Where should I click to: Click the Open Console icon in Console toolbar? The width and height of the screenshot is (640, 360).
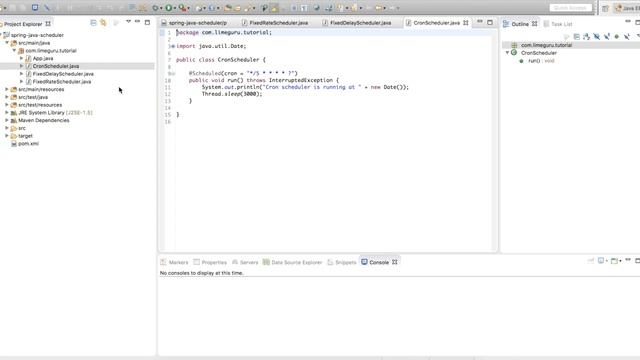[x=614, y=260]
